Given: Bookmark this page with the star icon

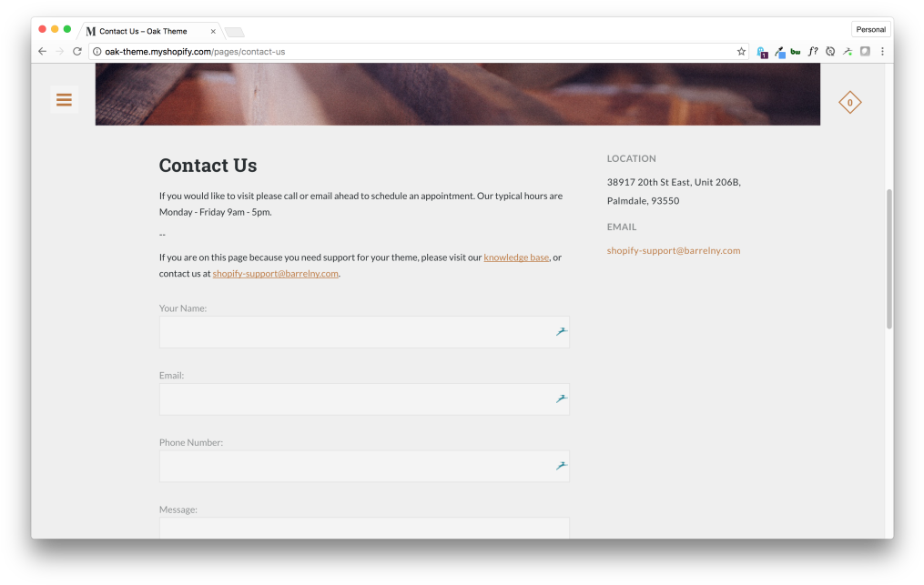Looking at the screenshot, I should (741, 52).
